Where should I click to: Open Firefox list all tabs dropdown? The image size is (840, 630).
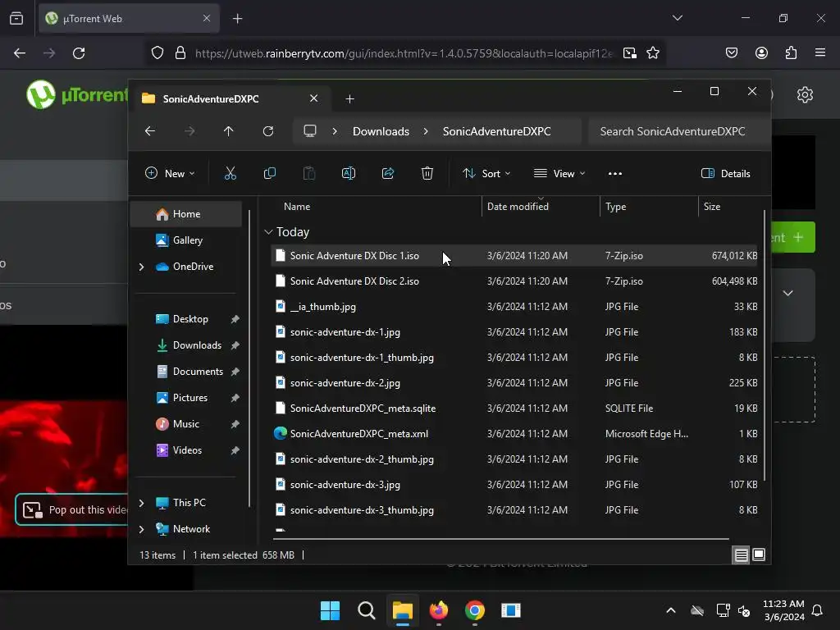(677, 18)
